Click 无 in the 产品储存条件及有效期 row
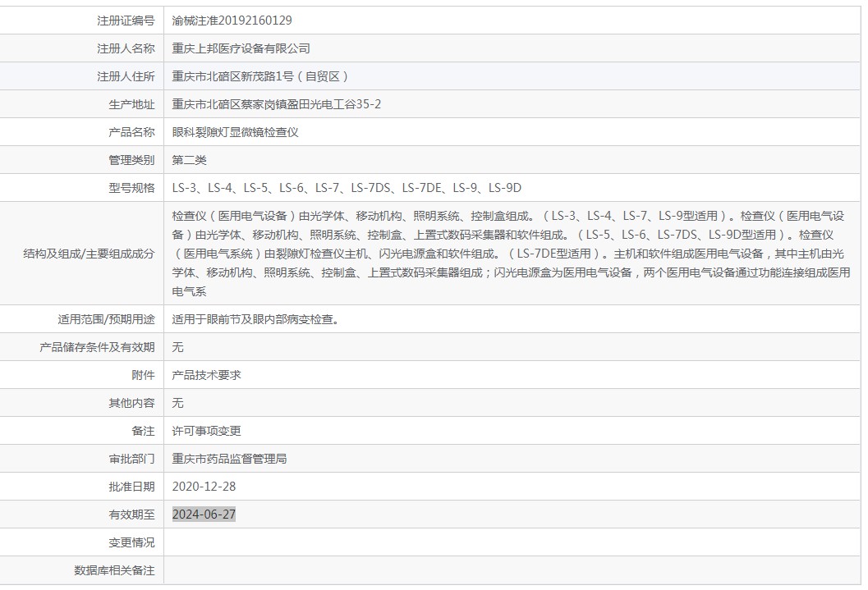Viewport: 868px width, 590px height. pyautogui.click(x=177, y=347)
